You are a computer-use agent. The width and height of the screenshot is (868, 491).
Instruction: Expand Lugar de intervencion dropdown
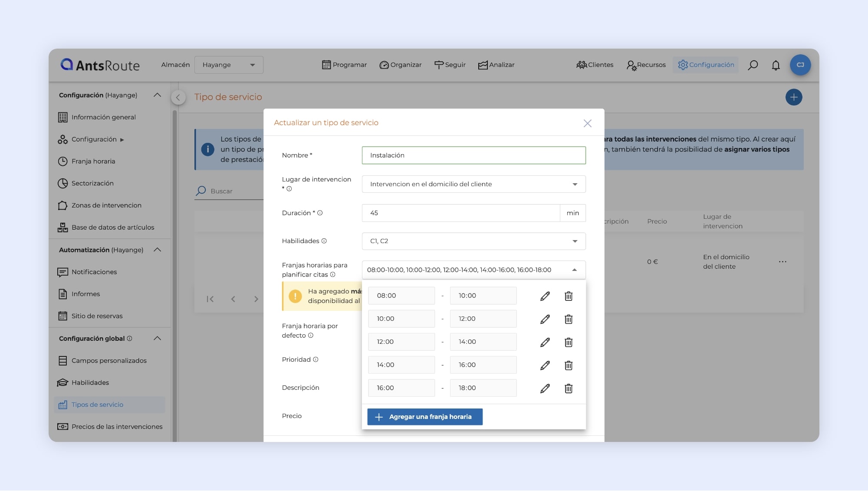click(x=473, y=184)
